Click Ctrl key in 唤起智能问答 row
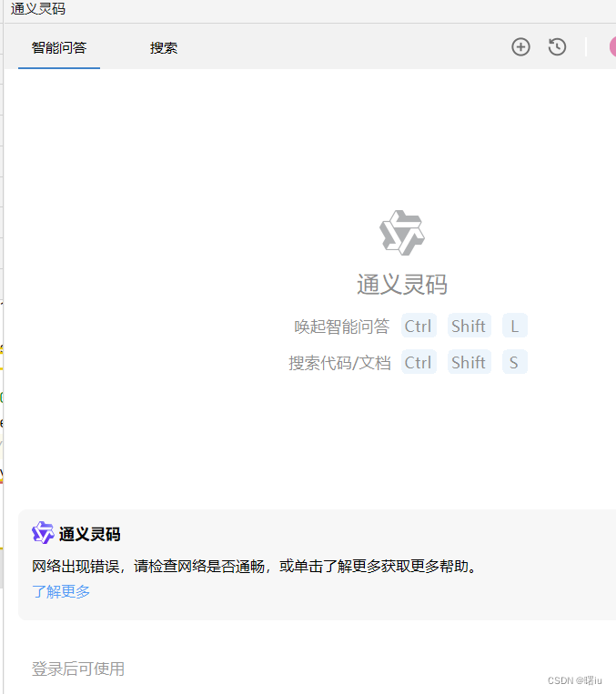Screen dimensions: 616x694 pyautogui.click(x=419, y=326)
